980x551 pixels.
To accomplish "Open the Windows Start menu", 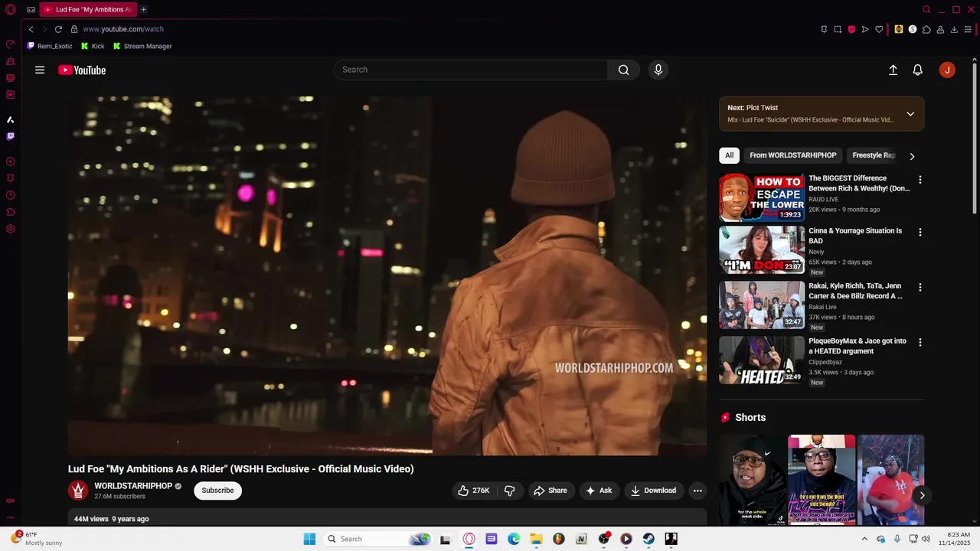I will [309, 539].
